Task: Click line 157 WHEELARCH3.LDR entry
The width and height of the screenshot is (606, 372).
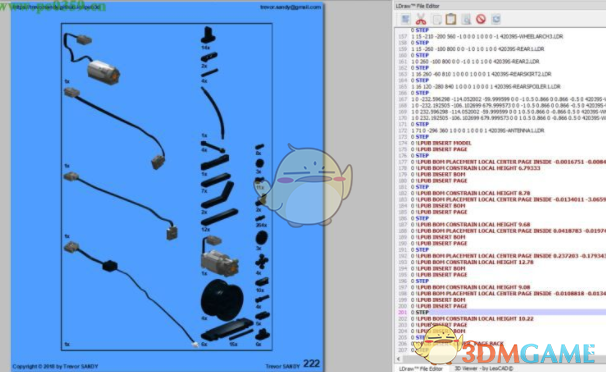Action: 487,36
